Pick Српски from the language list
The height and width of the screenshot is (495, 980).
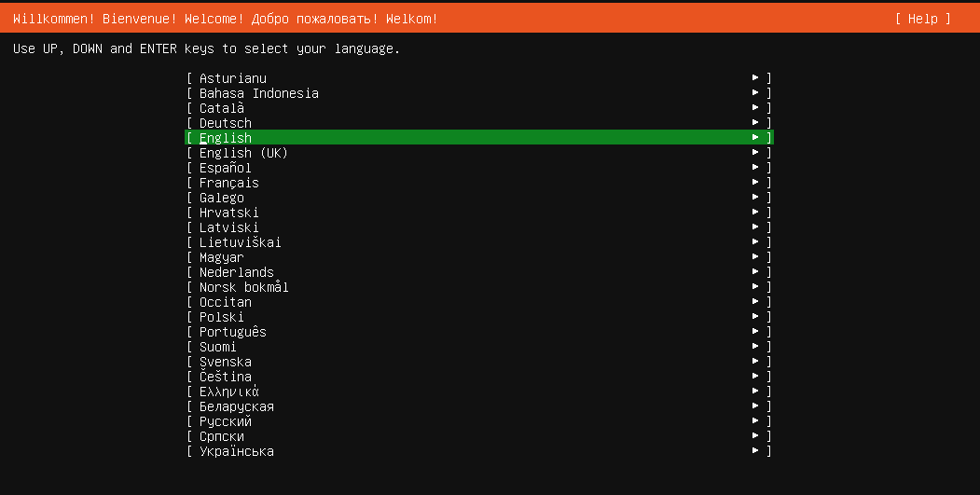[479, 437]
